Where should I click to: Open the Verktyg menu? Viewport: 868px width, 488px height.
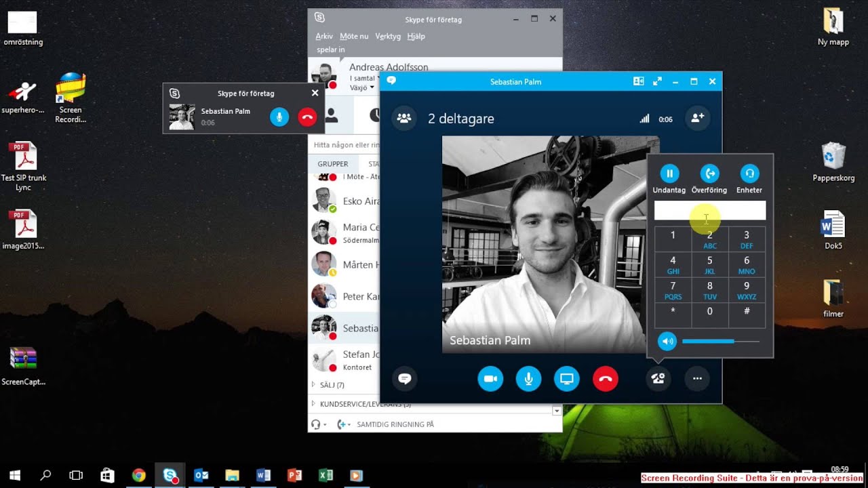click(388, 36)
